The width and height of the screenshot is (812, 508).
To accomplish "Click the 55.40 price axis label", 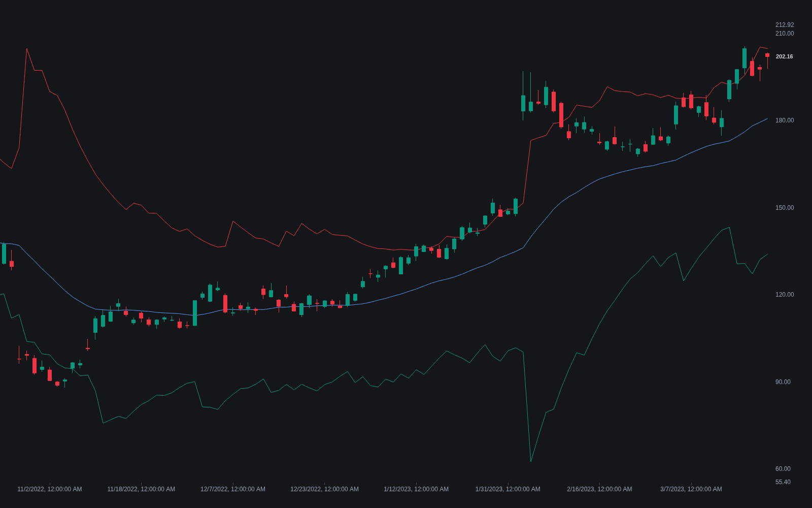I will tap(783, 482).
